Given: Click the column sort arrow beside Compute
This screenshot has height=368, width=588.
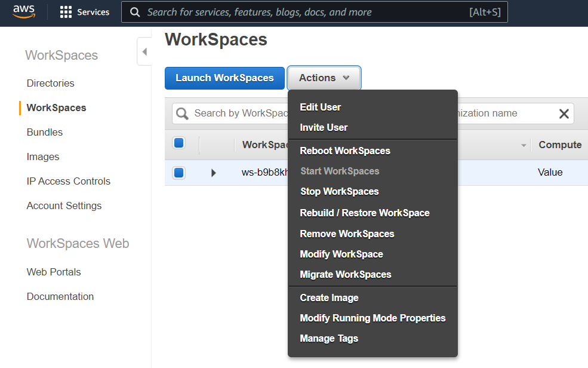Looking at the screenshot, I should [x=524, y=145].
